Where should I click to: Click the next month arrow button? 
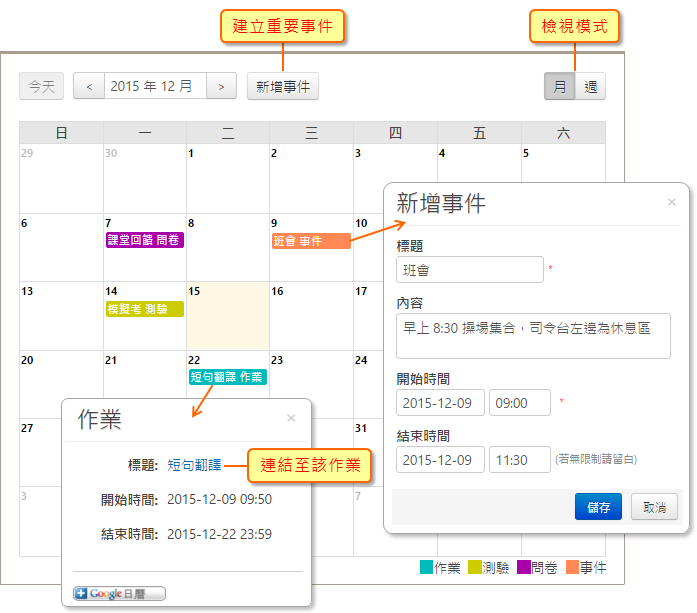(x=222, y=87)
